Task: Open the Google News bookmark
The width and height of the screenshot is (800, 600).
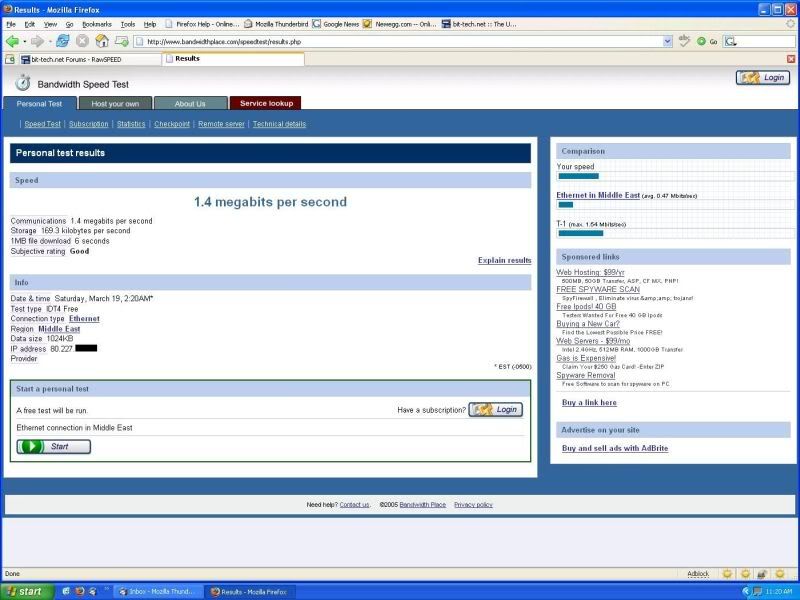Action: point(336,24)
